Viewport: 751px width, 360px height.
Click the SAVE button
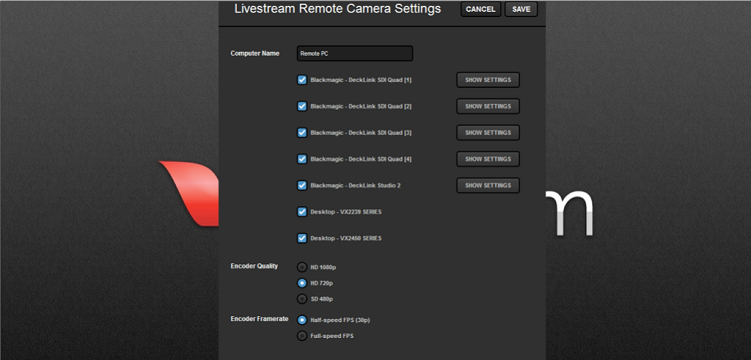point(521,10)
